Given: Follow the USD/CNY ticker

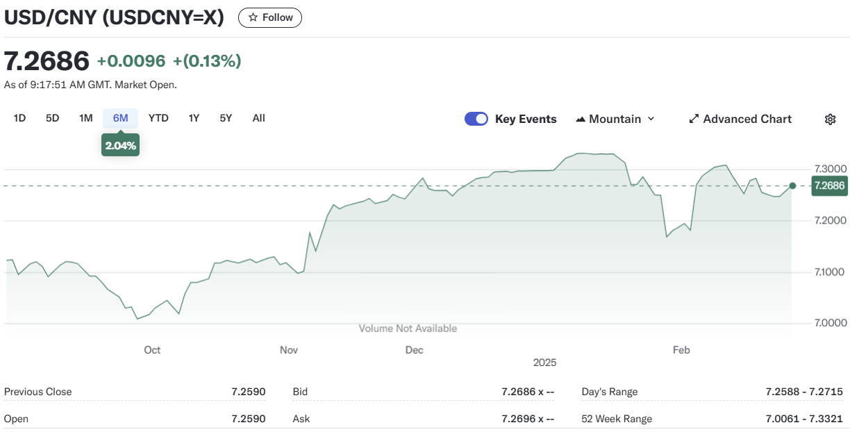Looking at the screenshot, I should [270, 17].
